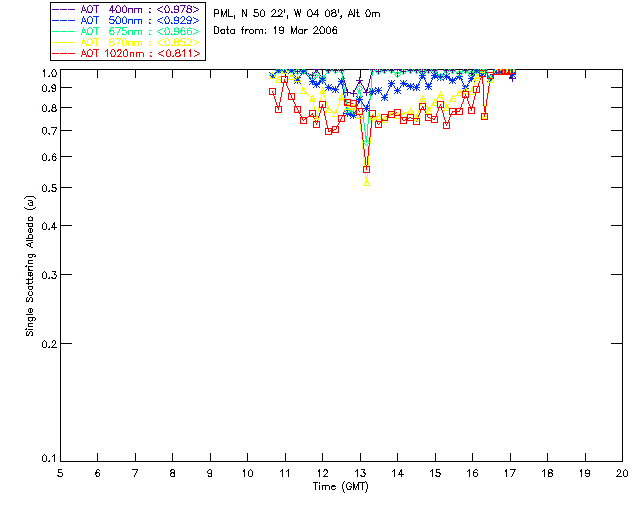Click the blue dashed line sample in legend
The height and width of the screenshot is (512, 640).
[64, 20]
